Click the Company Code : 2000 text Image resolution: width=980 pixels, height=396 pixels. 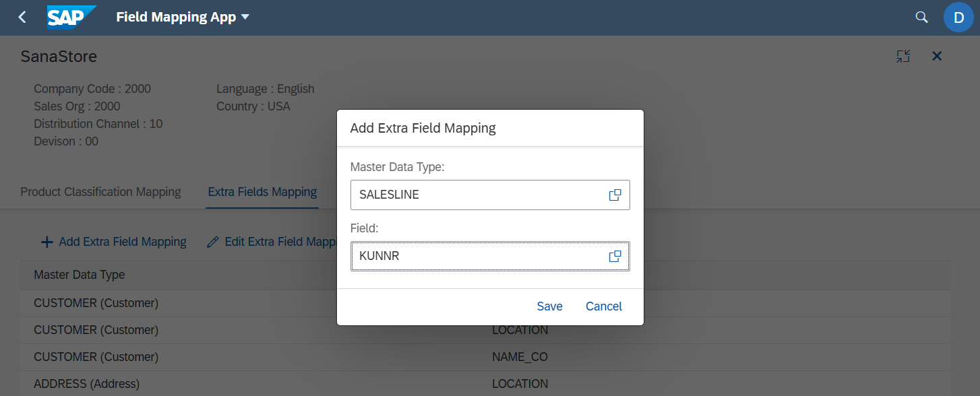pos(92,89)
